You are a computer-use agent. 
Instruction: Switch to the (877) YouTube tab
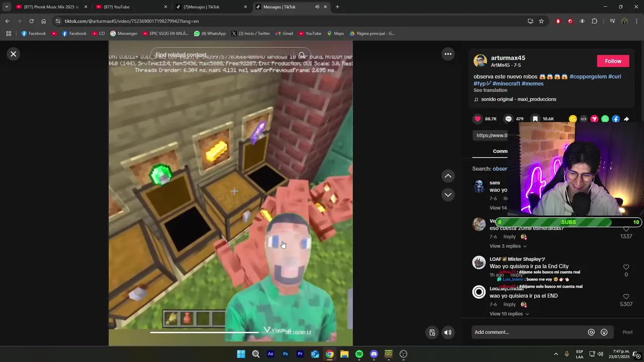coord(131,7)
